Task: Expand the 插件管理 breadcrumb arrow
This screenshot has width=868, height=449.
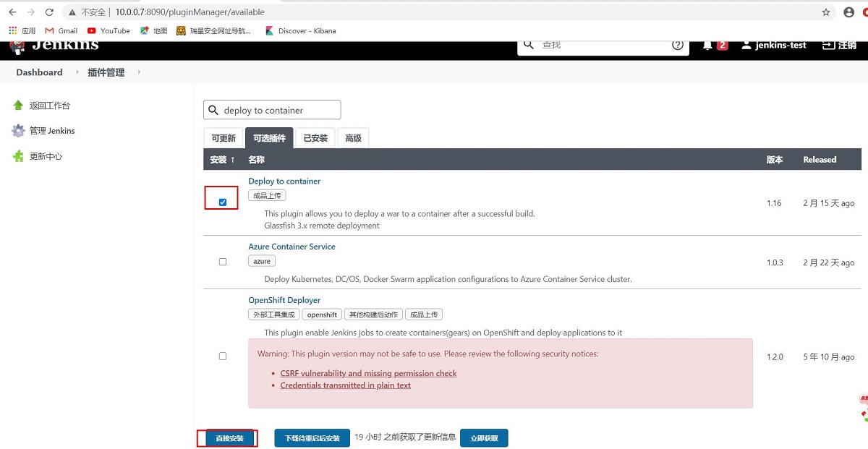Action: 138,72
